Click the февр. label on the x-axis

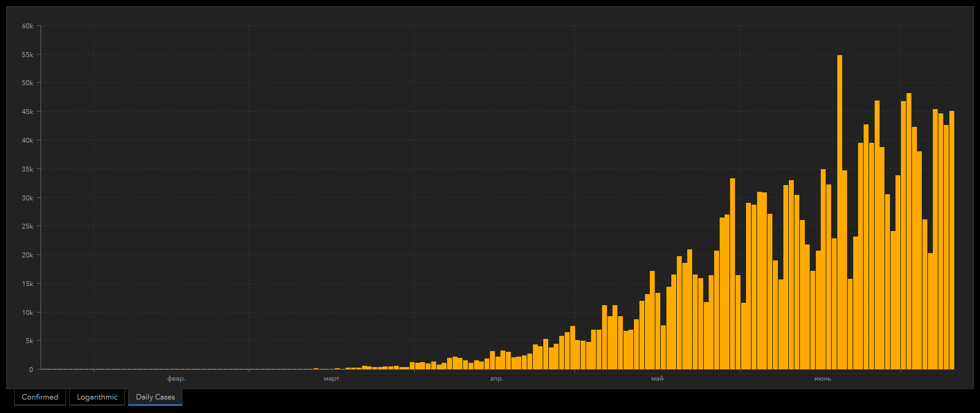pos(176,379)
